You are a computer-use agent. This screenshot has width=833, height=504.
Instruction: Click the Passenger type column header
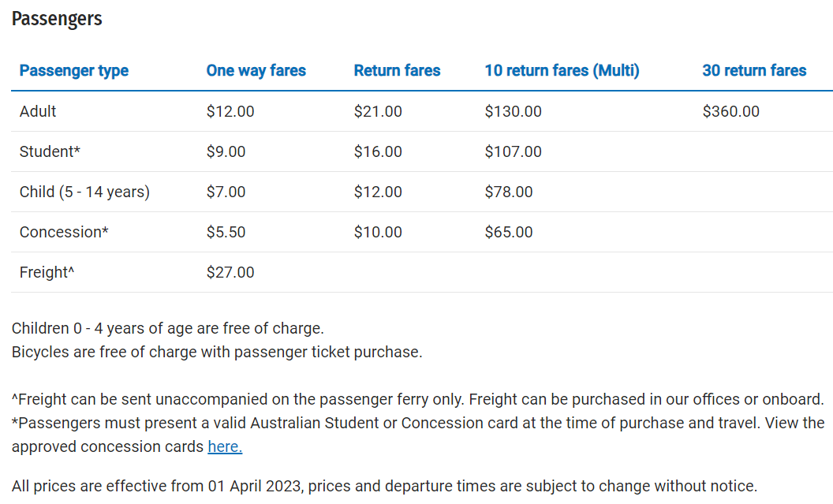[73, 71]
